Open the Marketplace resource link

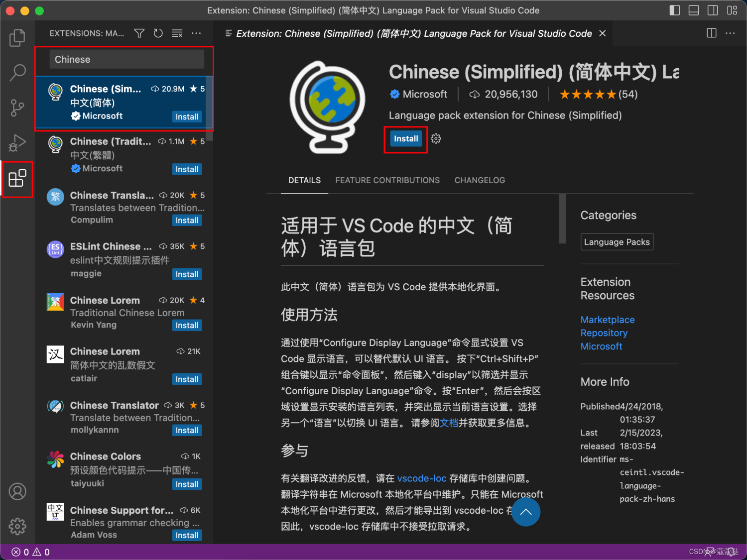608,320
